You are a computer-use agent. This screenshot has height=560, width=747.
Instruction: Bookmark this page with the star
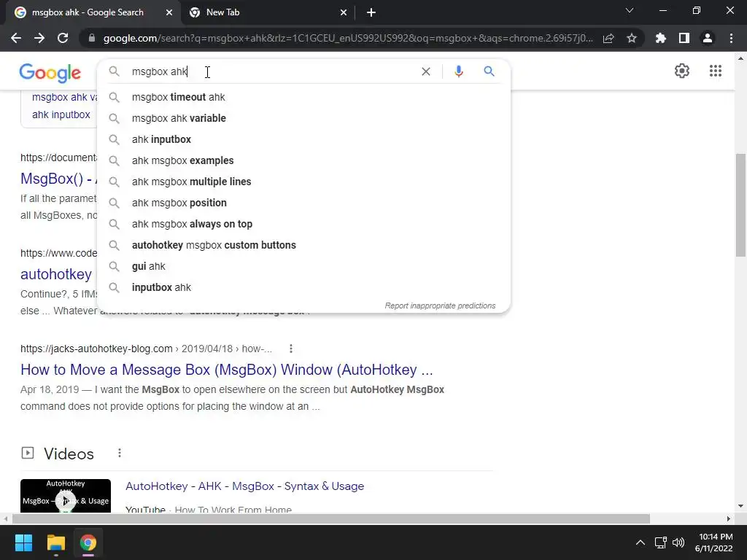click(632, 38)
